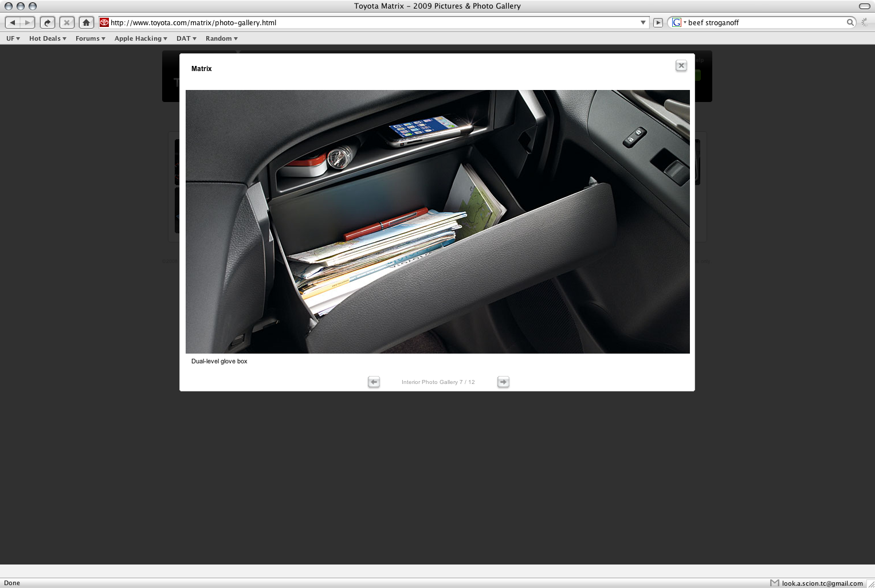Click the window toolbar toggle pill button
This screenshot has height=588, width=875.
click(x=865, y=6)
